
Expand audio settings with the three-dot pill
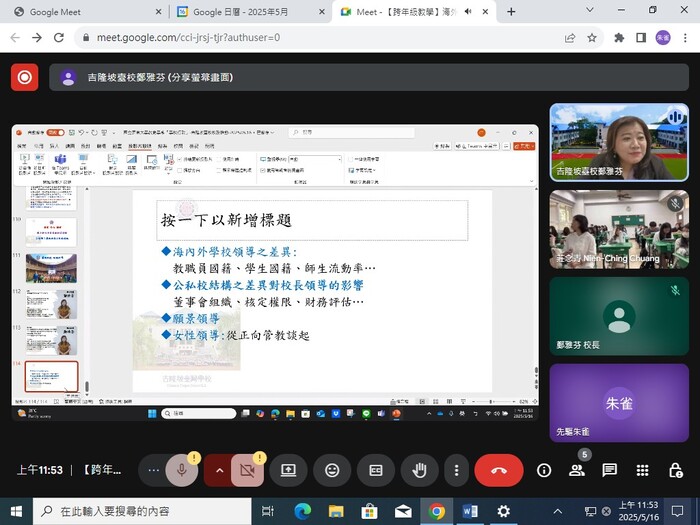[153, 470]
